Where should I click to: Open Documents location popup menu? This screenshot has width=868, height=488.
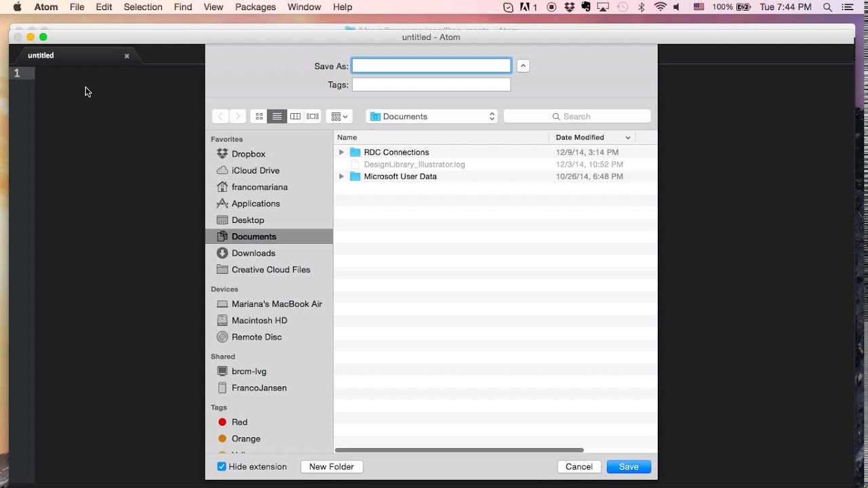coord(431,117)
